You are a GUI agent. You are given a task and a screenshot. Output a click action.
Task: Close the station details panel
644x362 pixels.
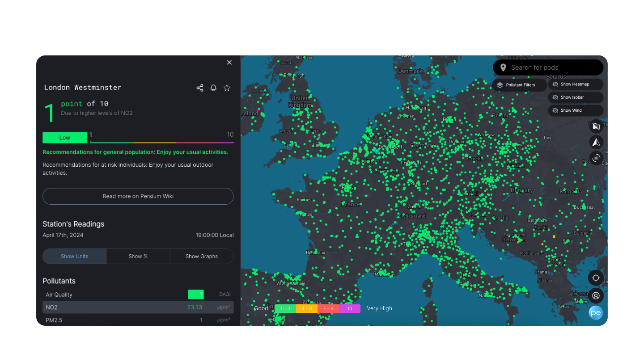[x=229, y=63]
